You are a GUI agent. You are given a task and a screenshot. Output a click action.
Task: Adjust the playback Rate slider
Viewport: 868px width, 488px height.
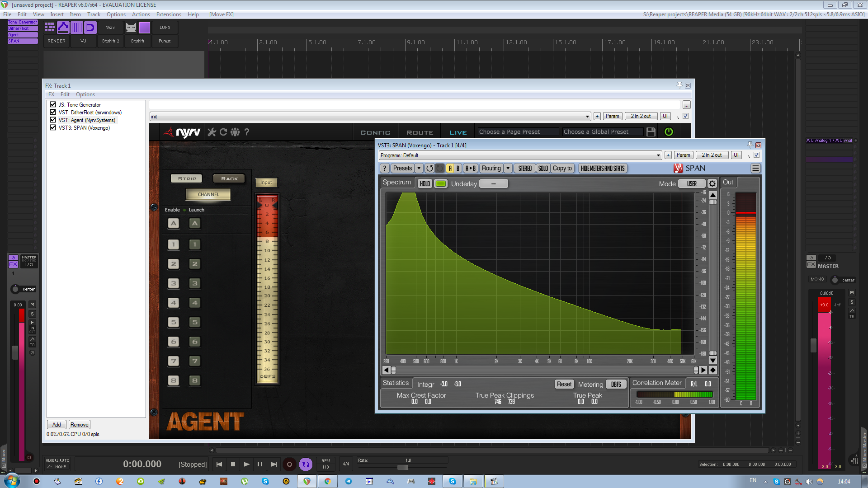tap(402, 467)
